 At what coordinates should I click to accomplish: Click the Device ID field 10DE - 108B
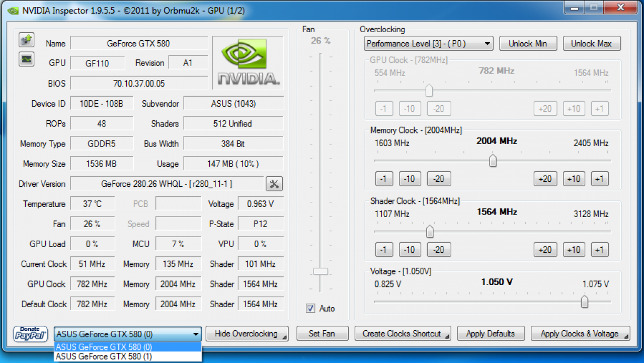click(x=102, y=104)
